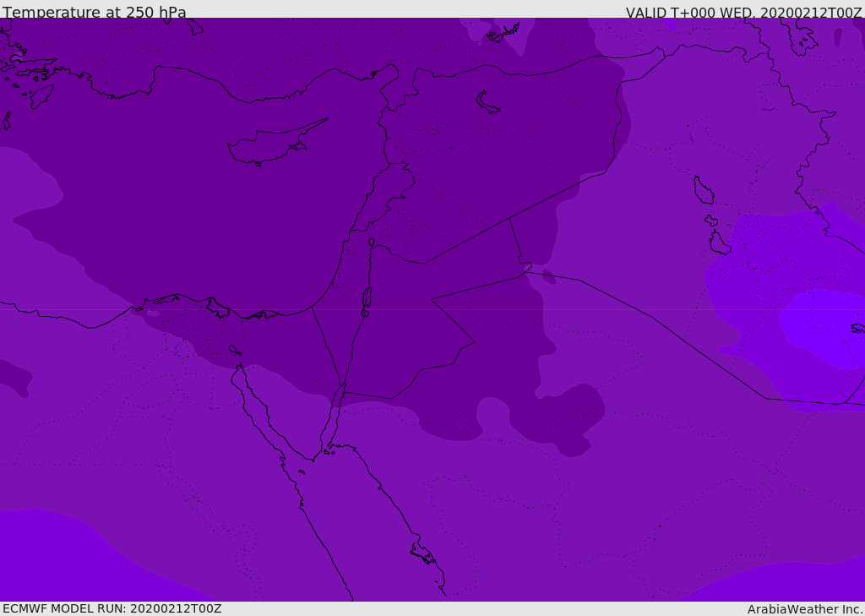Click Lake Tharthar in central Iraq

703,190
